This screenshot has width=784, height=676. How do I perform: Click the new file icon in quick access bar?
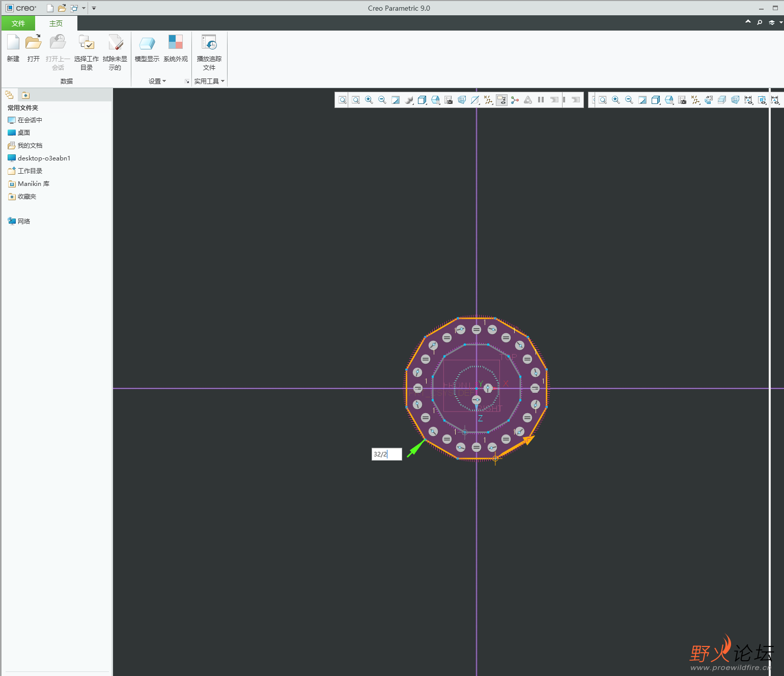[50, 8]
